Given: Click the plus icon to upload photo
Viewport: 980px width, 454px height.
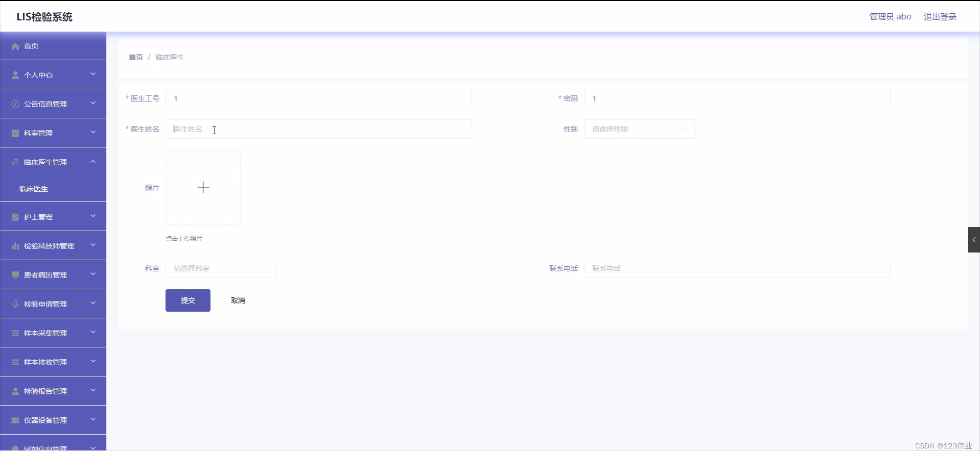Looking at the screenshot, I should pos(203,188).
